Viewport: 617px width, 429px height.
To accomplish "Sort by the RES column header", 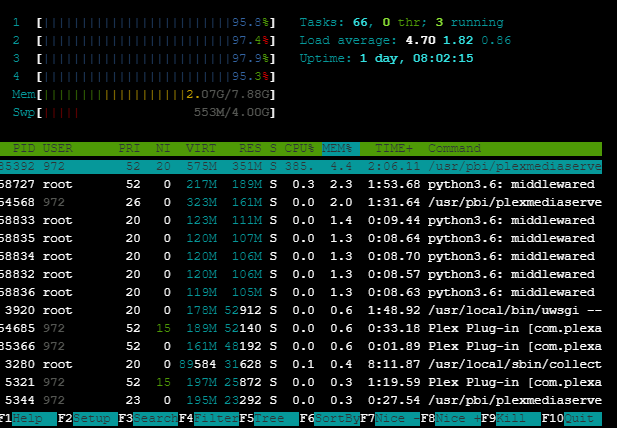I will (x=250, y=149).
